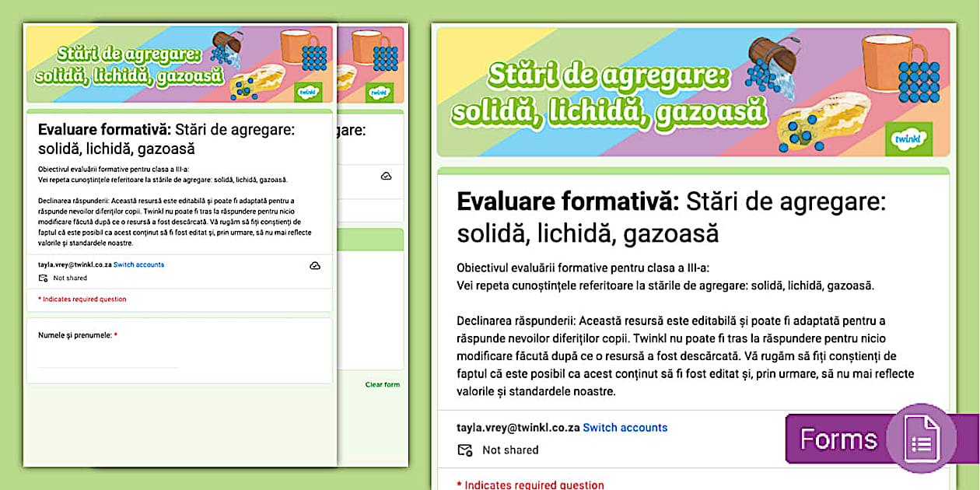Click the Numele și prenumele answer field
The height and width of the screenshot is (490, 980).
coord(109,360)
